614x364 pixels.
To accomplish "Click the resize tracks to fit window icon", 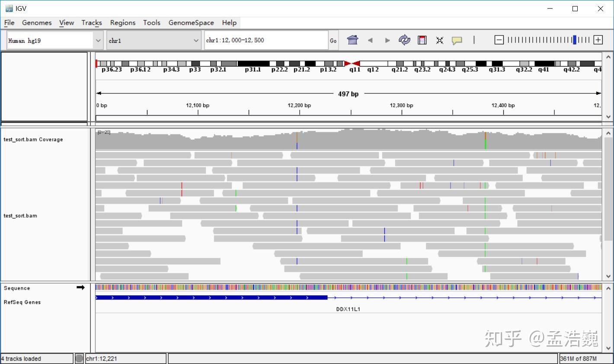I will (x=439, y=40).
